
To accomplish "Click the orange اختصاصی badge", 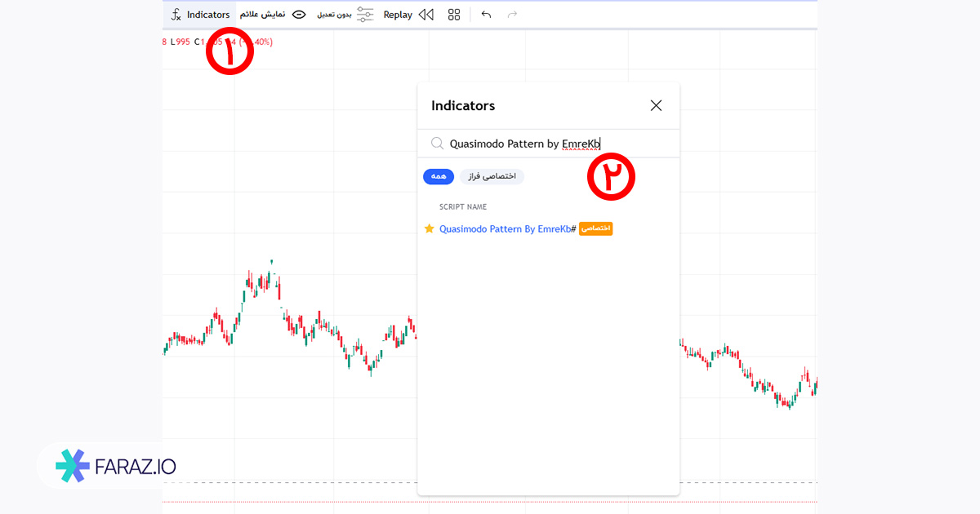I will (595, 228).
